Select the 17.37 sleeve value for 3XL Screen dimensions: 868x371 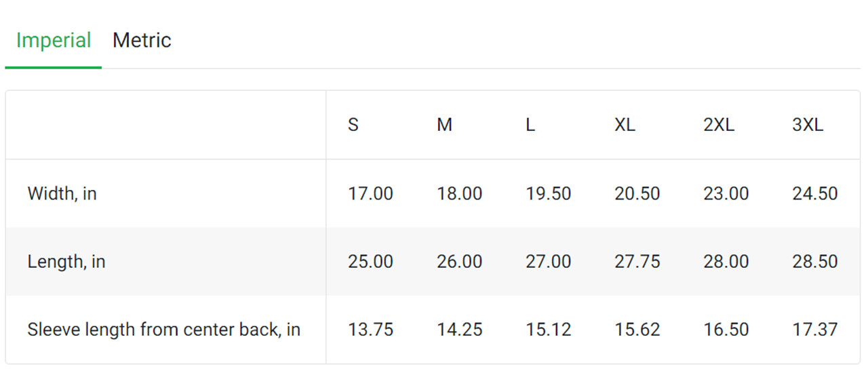[x=814, y=330]
